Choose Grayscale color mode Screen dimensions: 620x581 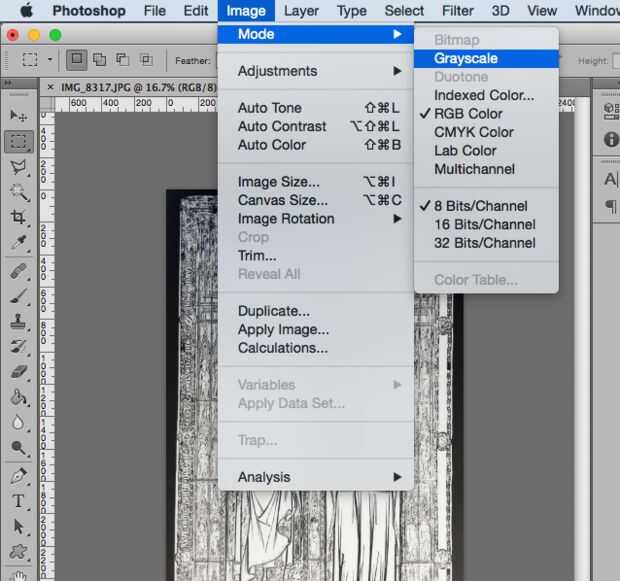(486, 59)
